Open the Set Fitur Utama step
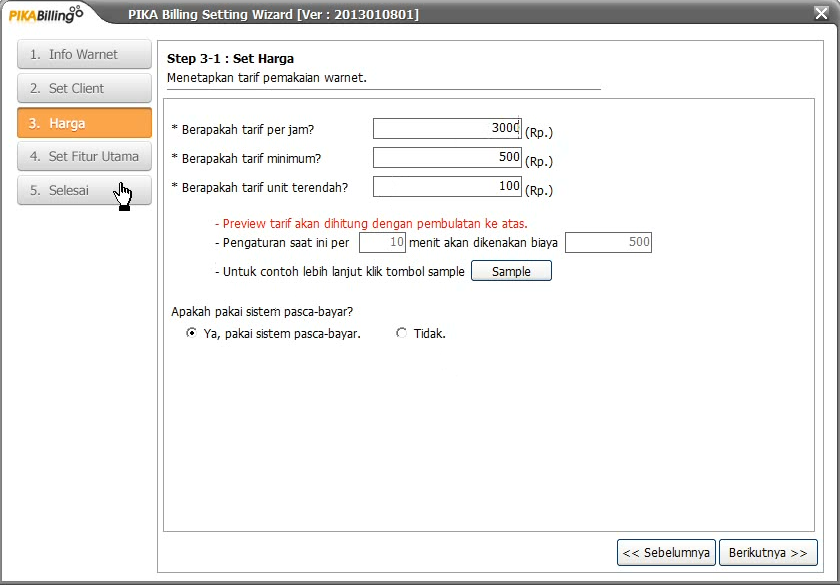This screenshot has width=840, height=585. coord(84,156)
